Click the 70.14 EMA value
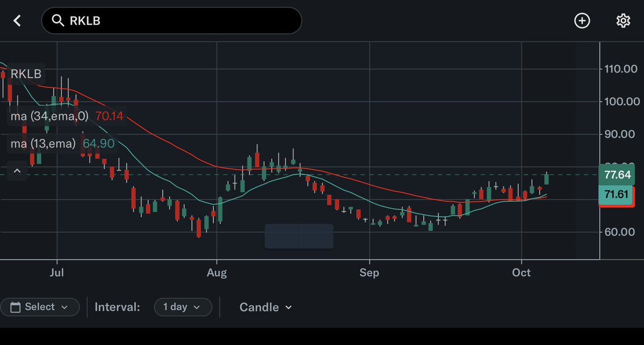The image size is (644, 345). [x=109, y=116]
